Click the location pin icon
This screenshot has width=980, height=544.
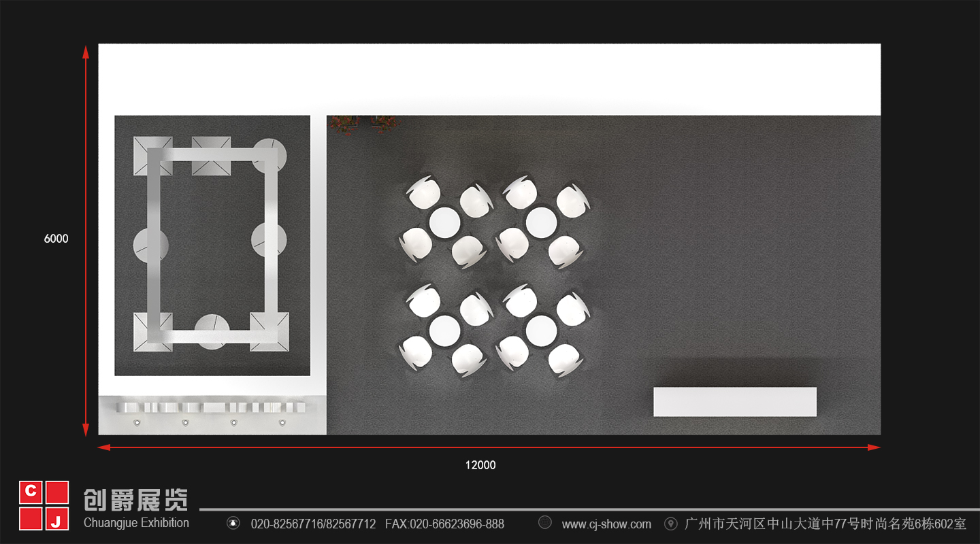pyautogui.click(x=671, y=524)
